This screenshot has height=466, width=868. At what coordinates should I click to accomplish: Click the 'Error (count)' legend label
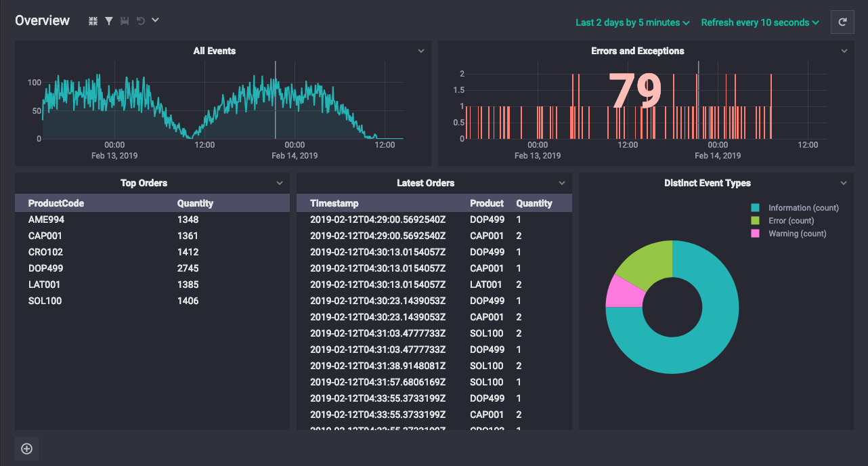791,221
